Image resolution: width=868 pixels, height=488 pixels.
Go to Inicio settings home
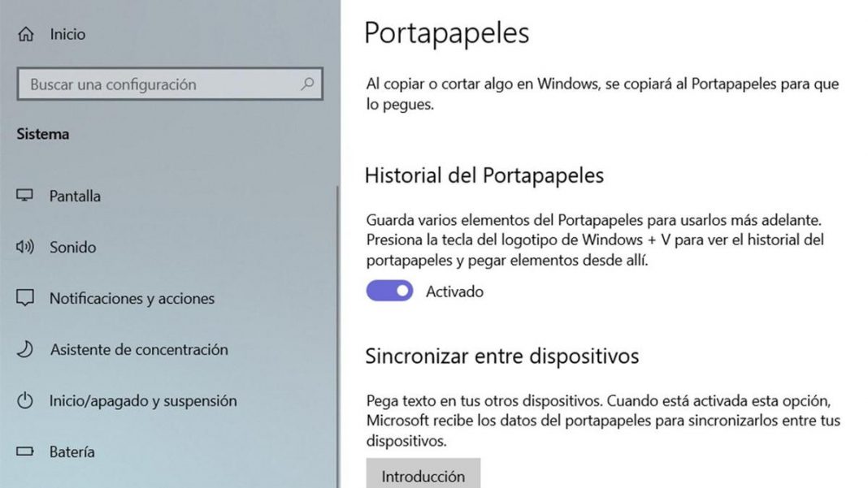coord(67,35)
